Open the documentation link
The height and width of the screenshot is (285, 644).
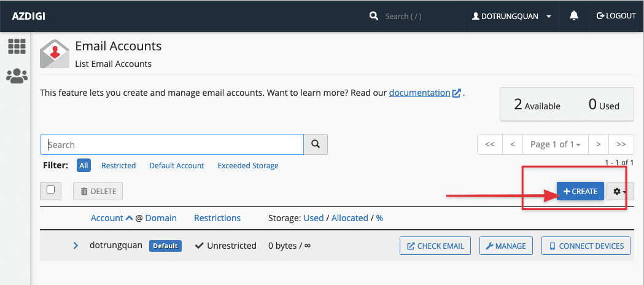pyautogui.click(x=420, y=93)
